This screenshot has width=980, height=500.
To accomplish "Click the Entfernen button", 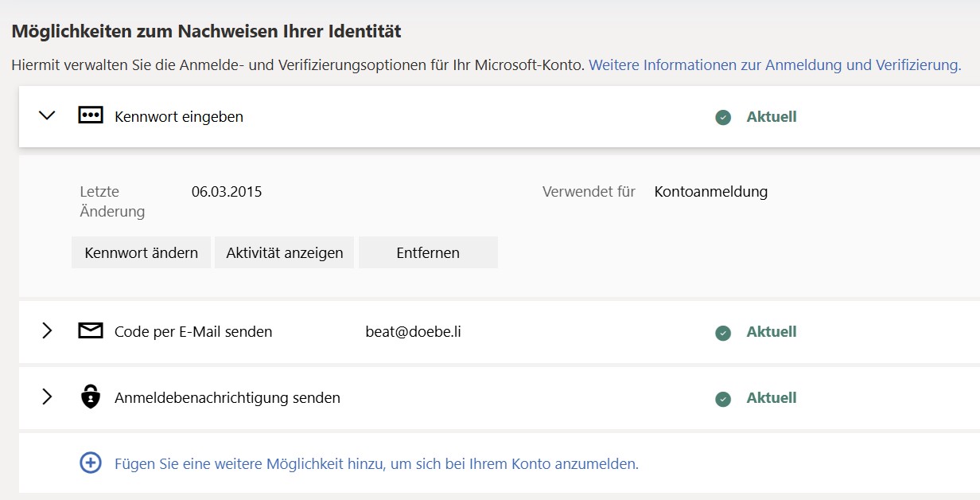I will click(428, 252).
